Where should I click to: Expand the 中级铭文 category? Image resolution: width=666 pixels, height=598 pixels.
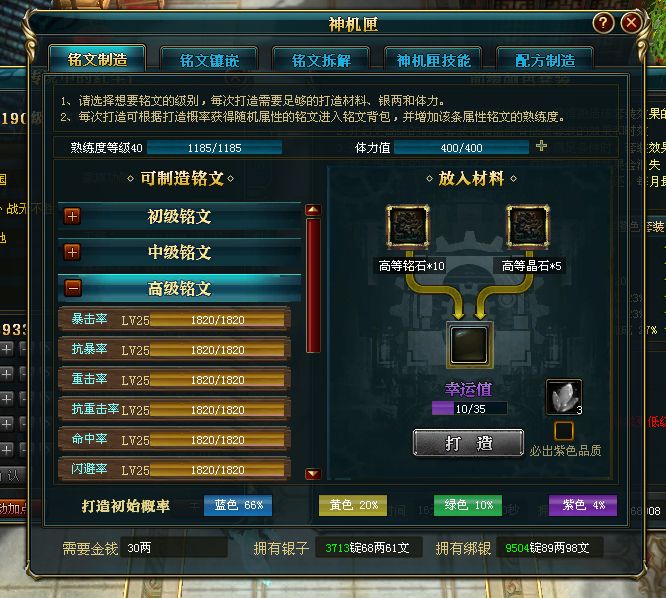72,252
